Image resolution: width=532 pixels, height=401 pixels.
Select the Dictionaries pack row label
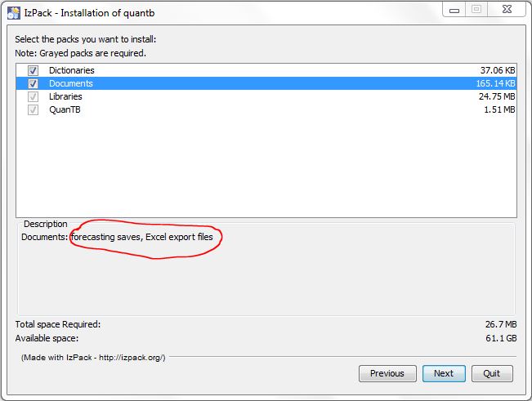72,70
